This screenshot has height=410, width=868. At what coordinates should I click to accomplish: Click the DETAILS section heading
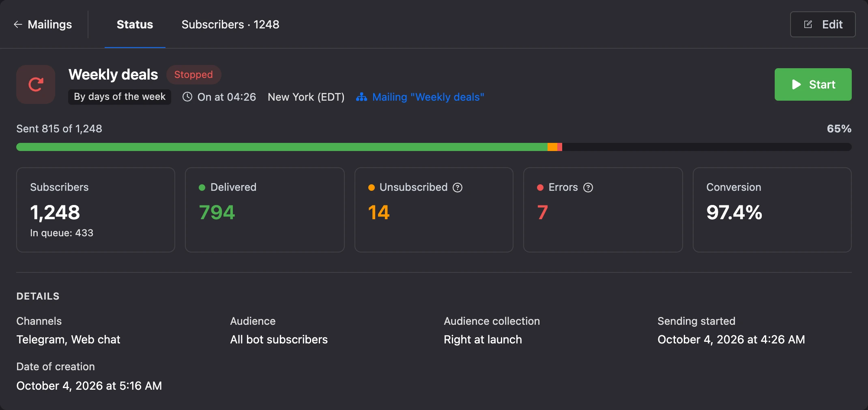[38, 296]
